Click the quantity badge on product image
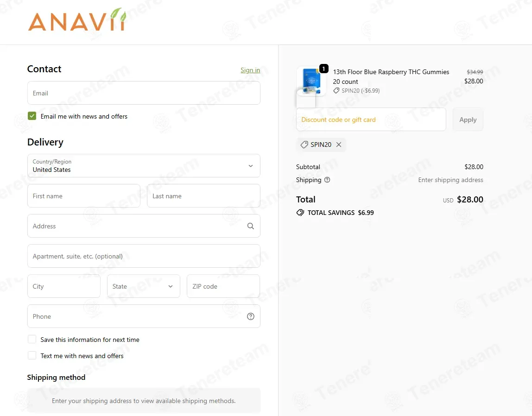532x416 pixels. (x=323, y=69)
